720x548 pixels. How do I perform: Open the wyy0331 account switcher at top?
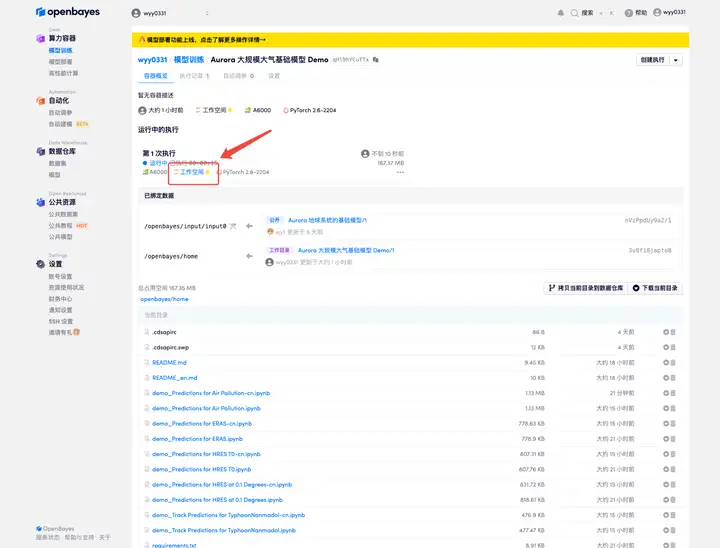170,13
